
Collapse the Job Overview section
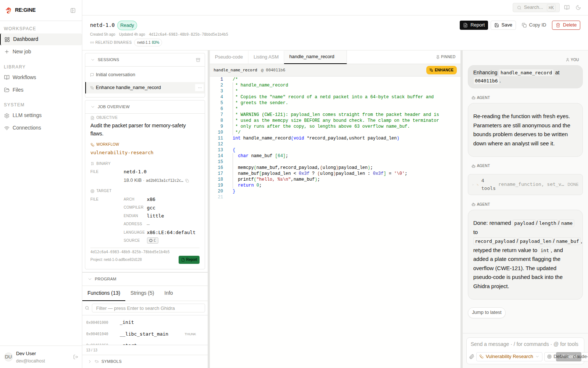pos(93,107)
